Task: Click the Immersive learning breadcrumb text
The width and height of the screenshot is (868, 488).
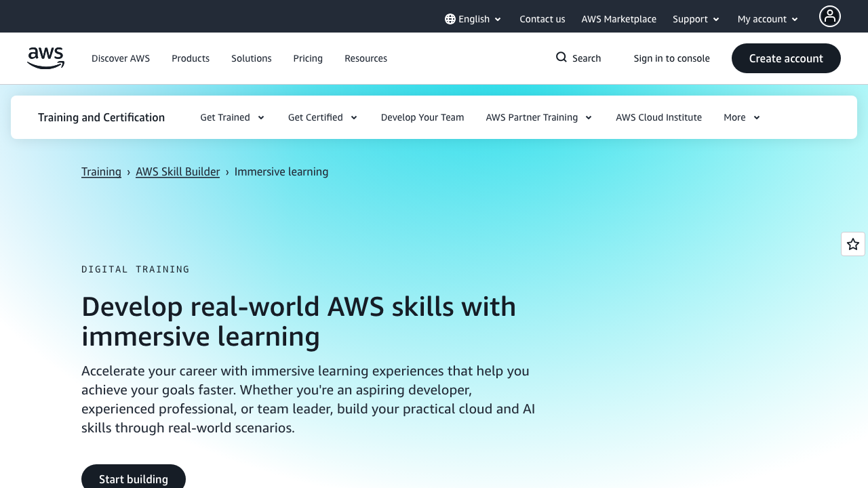Action: [x=281, y=171]
